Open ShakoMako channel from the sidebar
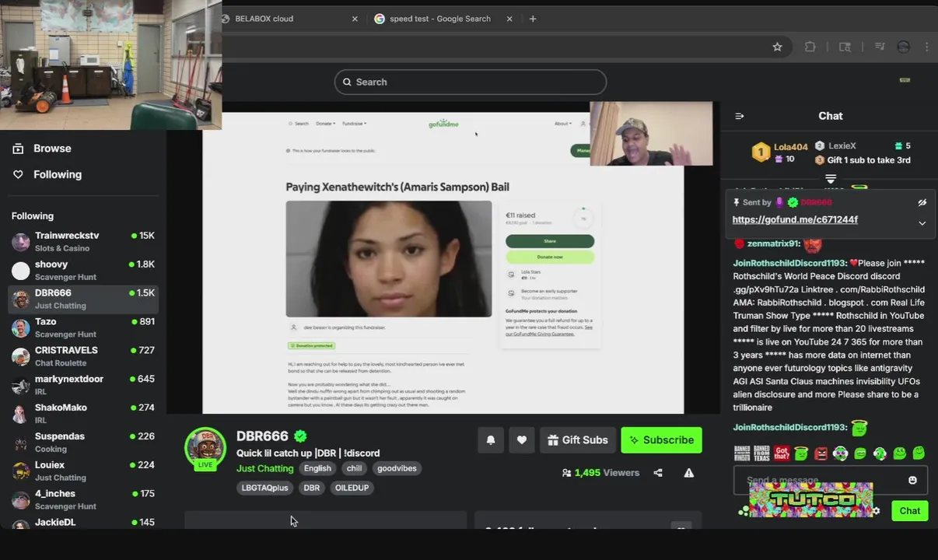 [x=83, y=414]
